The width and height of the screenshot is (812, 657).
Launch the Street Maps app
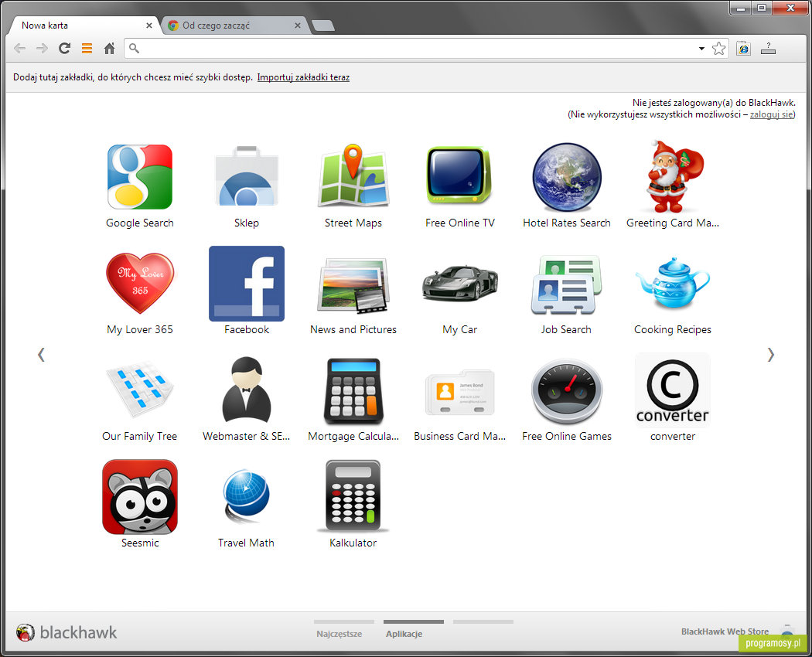(353, 176)
